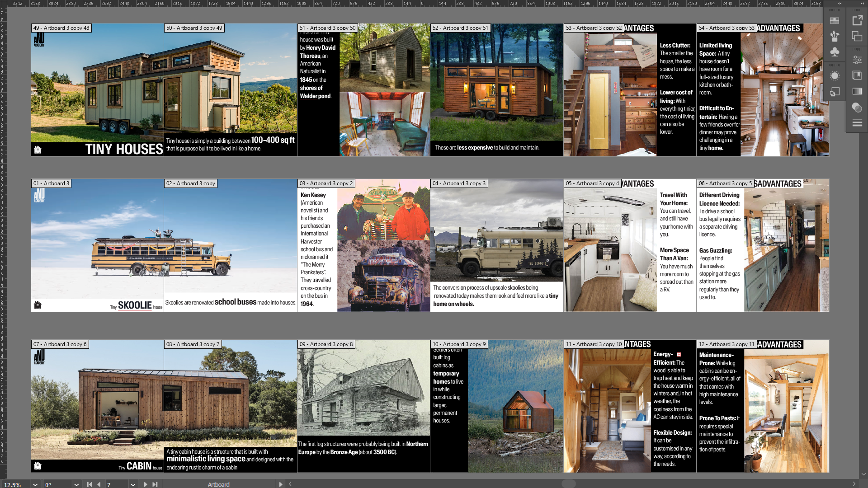Select the '49 - Artboard 3 copy 48' label
Viewport: 868px width, 488px height.
point(61,28)
